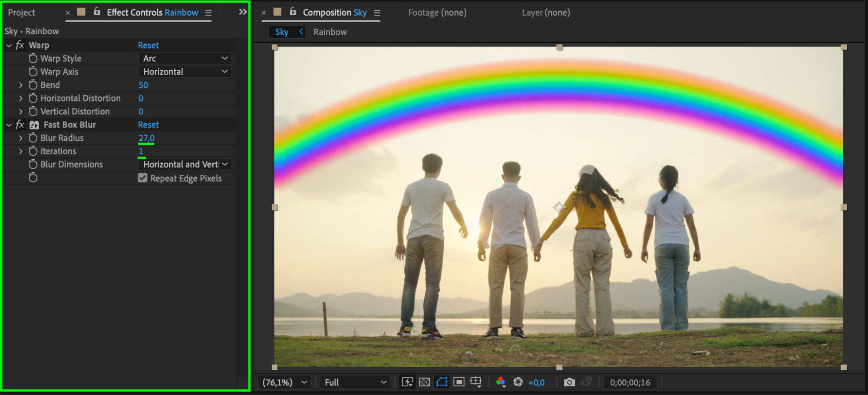
Task: Open grid and guide options
Action: coord(476,382)
